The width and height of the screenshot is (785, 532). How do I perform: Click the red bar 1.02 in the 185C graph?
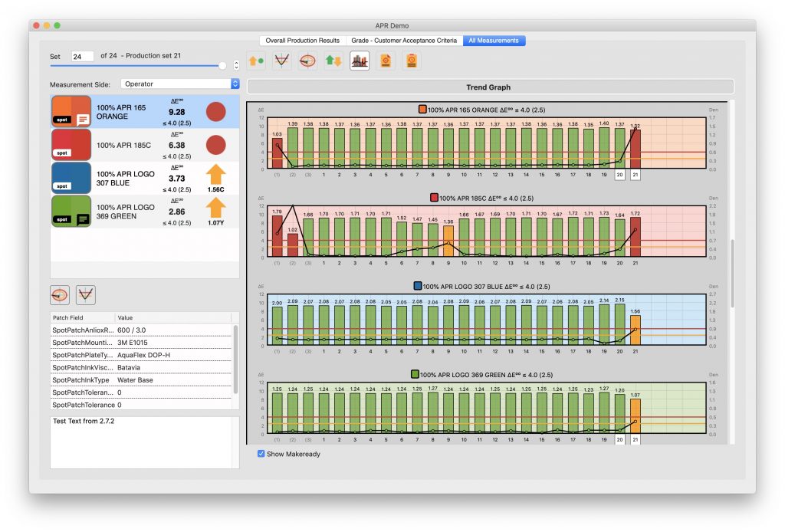pyautogui.click(x=292, y=245)
